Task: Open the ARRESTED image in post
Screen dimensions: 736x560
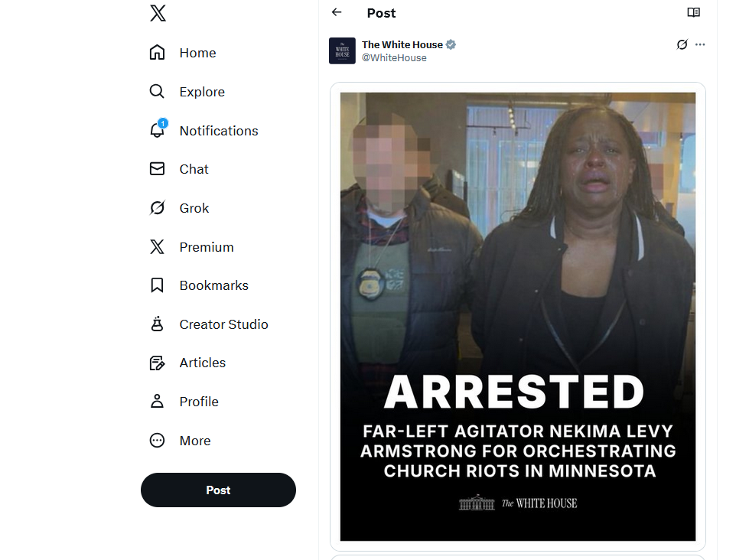Action: point(518,317)
